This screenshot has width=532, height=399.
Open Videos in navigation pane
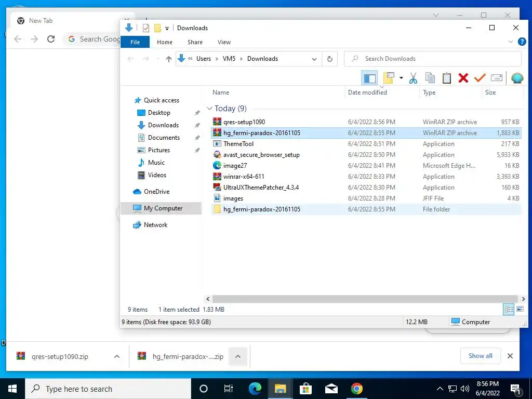click(x=157, y=175)
